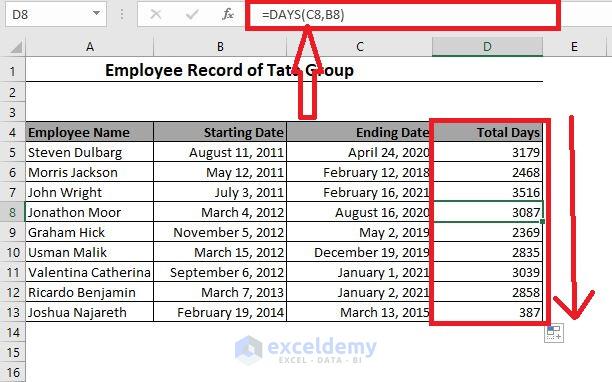Select row 5 header
612x382 pixels.
point(12,152)
